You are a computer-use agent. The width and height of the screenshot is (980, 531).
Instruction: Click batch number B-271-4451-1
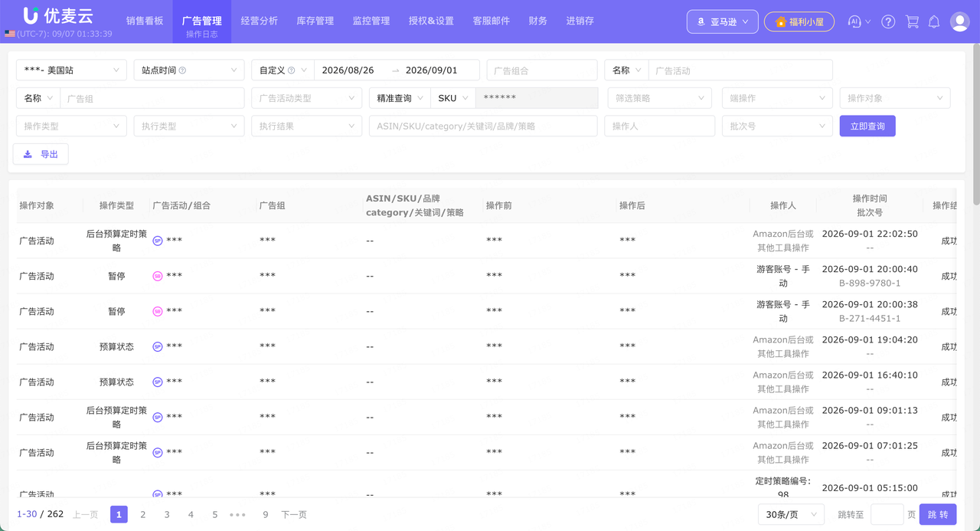pyautogui.click(x=870, y=318)
